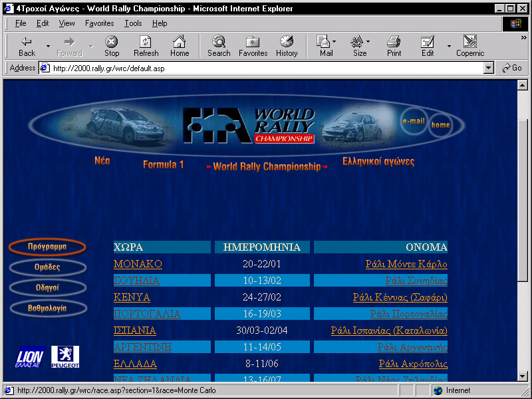Click the Πρόγραμμα sidebar button

click(47, 247)
